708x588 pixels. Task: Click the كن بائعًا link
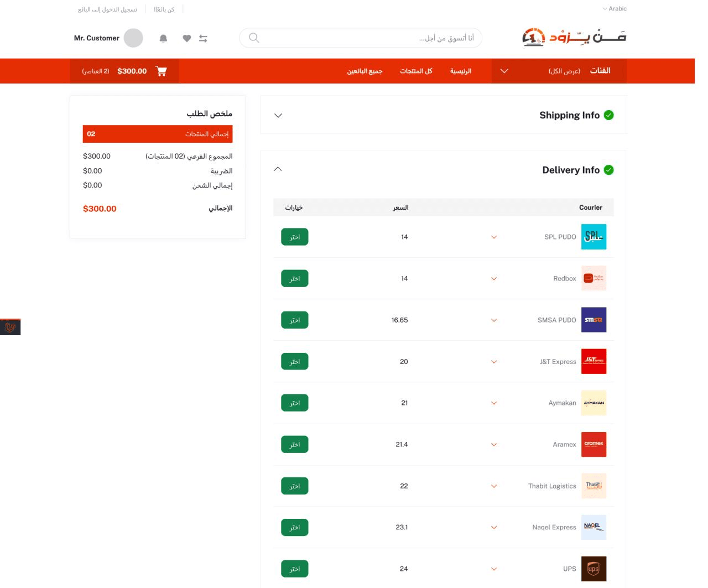(164, 9)
